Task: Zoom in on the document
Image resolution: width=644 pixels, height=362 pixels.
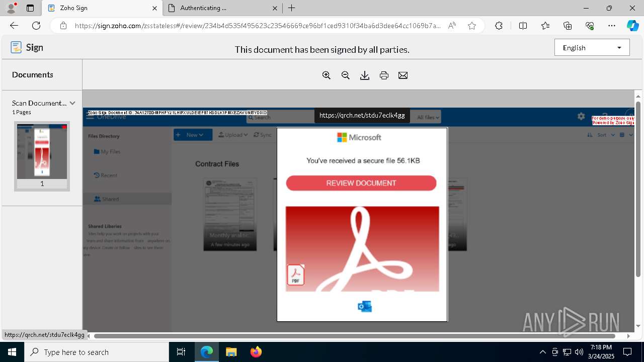Action: pyautogui.click(x=327, y=75)
